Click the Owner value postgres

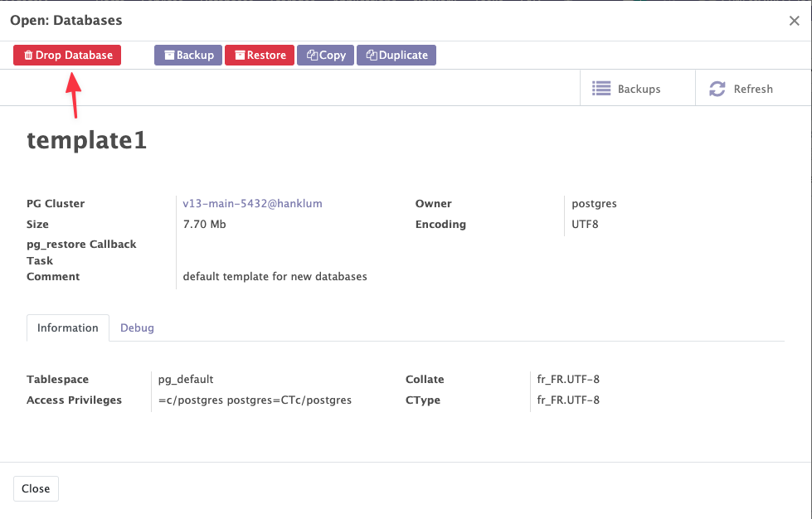click(594, 203)
